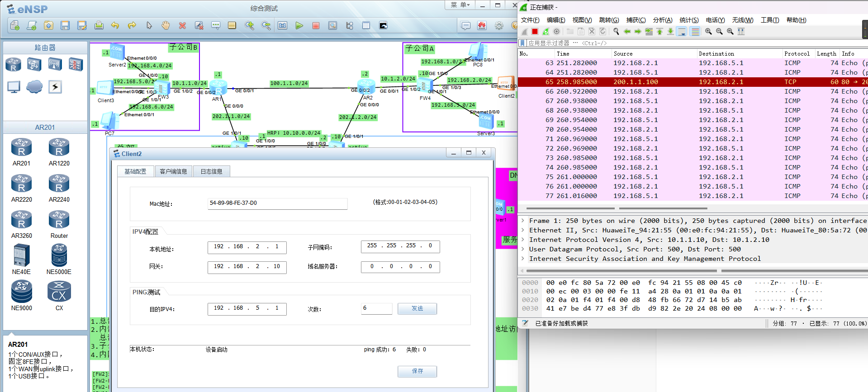Open Wireshark 文件(F) menu
This screenshot has width=868, height=392.
tap(530, 20)
